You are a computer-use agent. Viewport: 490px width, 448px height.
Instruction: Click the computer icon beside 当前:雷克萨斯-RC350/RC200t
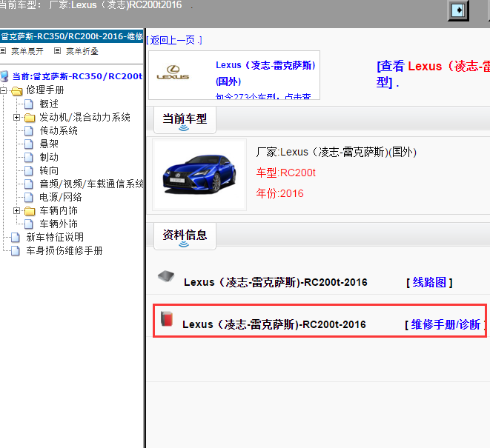[4, 76]
